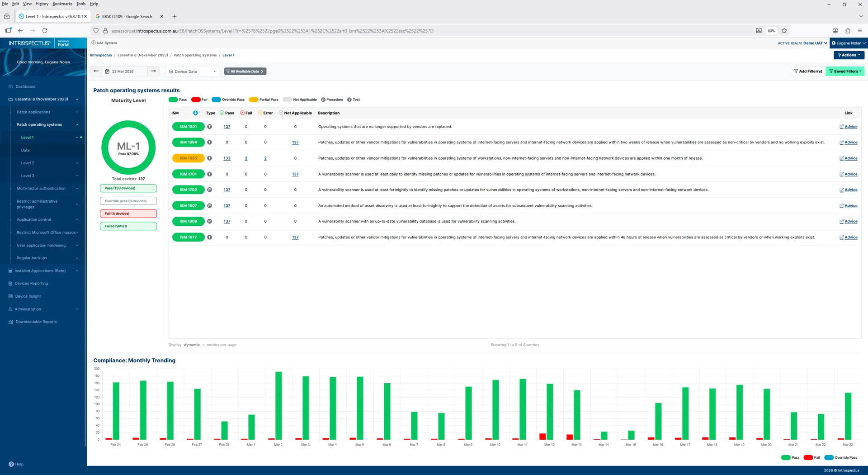Open the Saved Filters dropdown
This screenshot has width=868, height=475.
(844, 71)
